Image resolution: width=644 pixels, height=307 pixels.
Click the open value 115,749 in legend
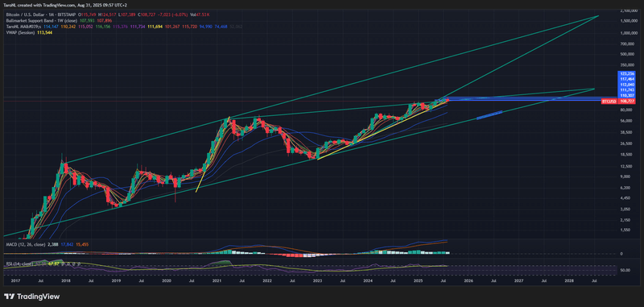(x=89, y=15)
